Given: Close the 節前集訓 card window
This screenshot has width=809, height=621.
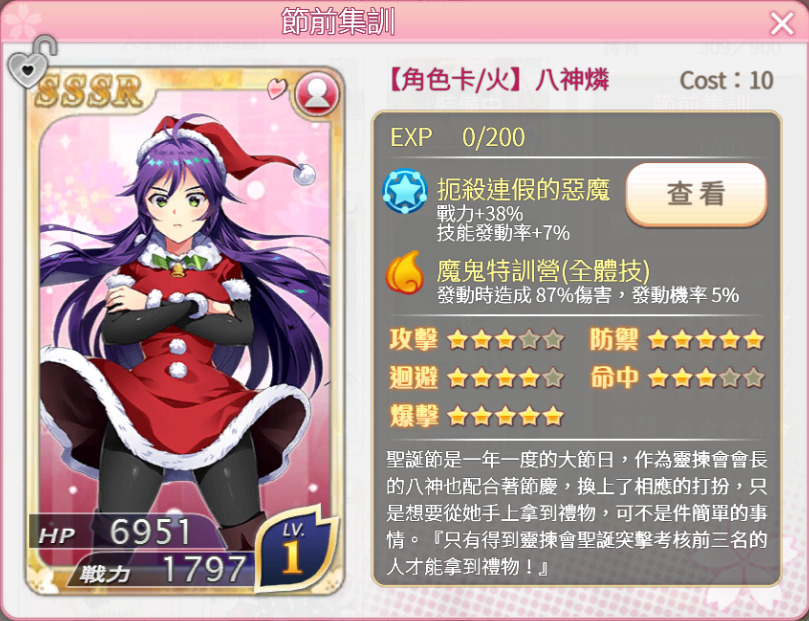Looking at the screenshot, I should click(x=782, y=23).
